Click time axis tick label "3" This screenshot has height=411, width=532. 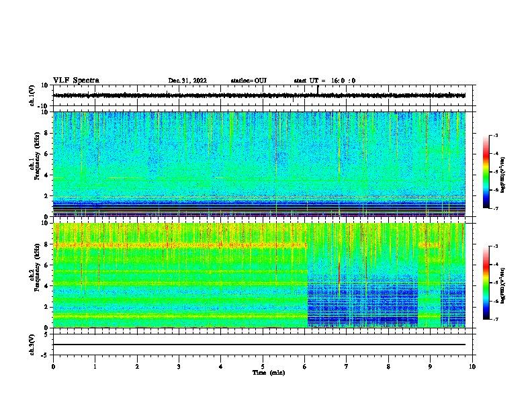click(179, 367)
